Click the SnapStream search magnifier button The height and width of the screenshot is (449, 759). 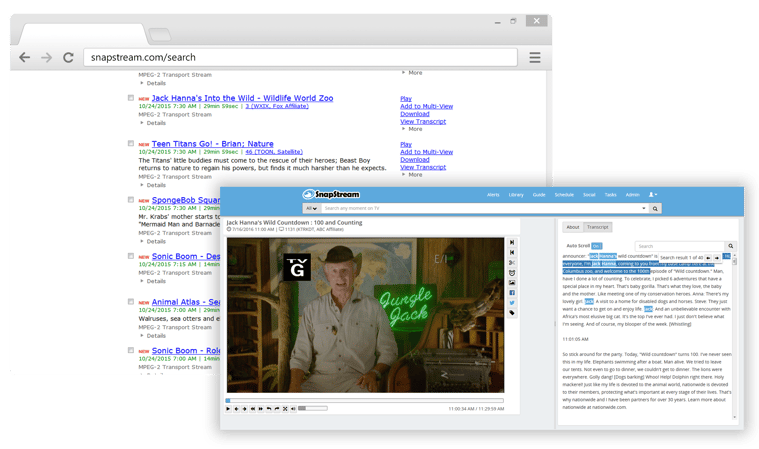pyautogui.click(x=655, y=208)
